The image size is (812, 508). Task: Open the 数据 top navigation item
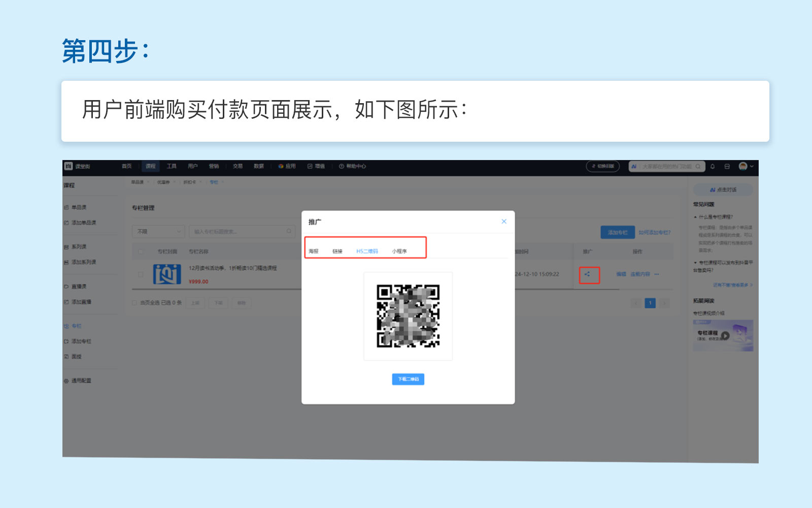coord(259,166)
